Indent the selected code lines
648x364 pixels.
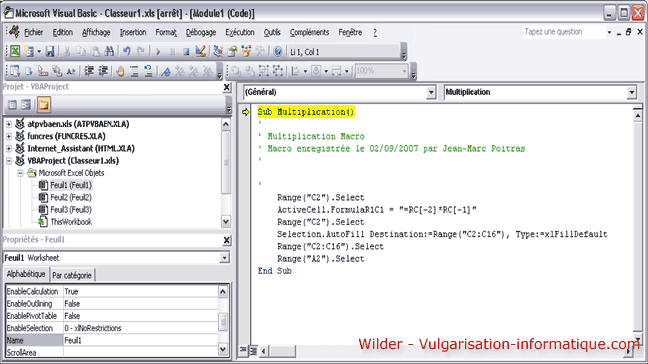click(89, 71)
